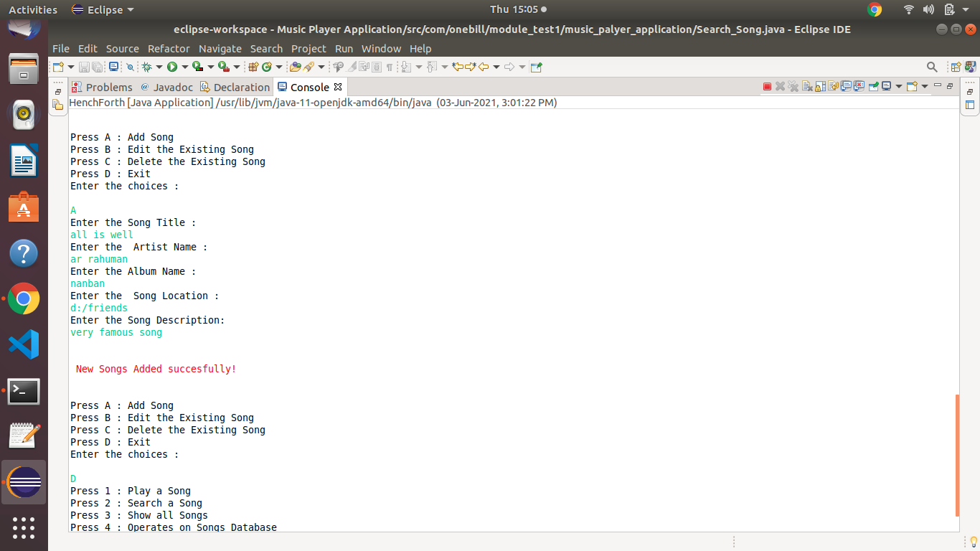Run the HenchForth application

click(x=172, y=66)
